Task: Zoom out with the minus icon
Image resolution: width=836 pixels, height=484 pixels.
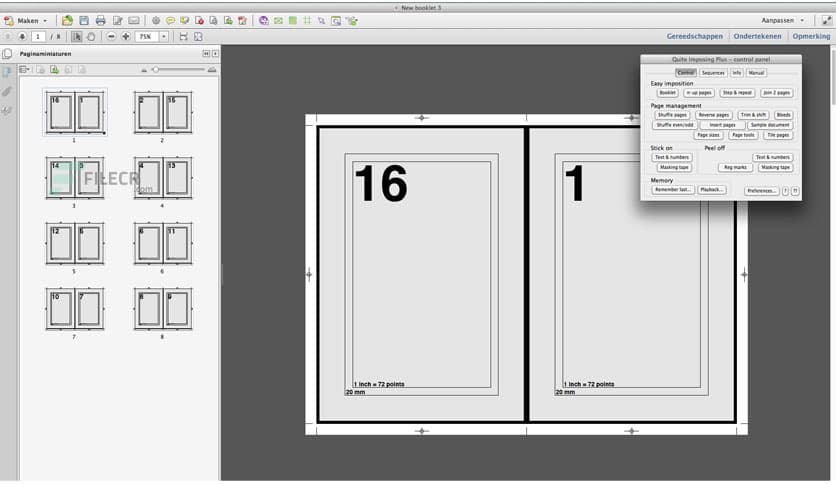Action: [111, 37]
